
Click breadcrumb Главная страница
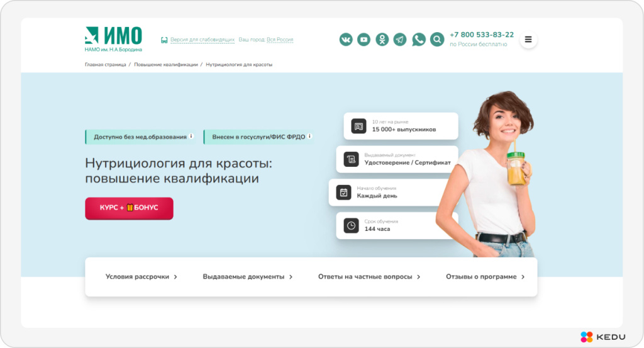106,65
